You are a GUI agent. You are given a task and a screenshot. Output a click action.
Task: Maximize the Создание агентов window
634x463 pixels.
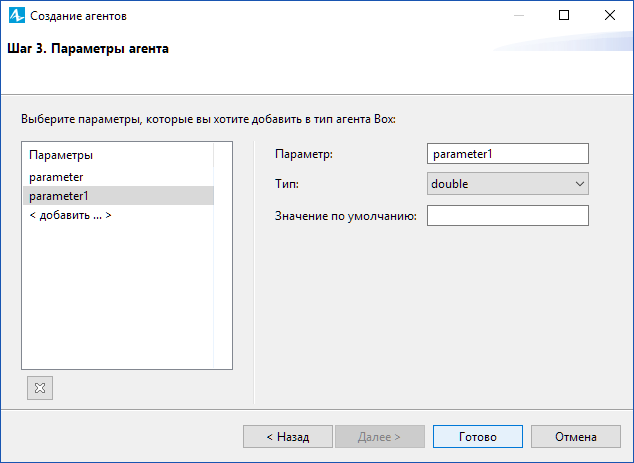point(564,15)
